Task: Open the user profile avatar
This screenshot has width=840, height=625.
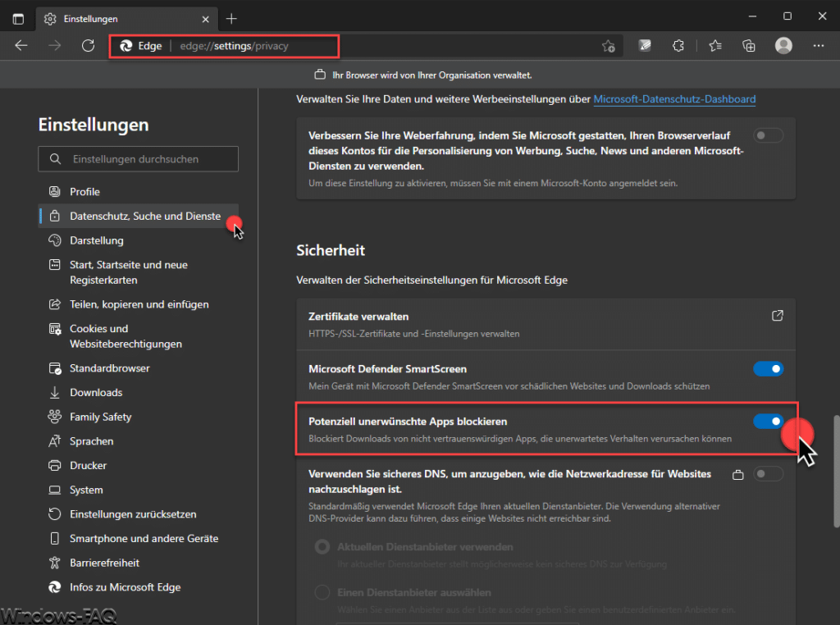Action: pos(783,46)
